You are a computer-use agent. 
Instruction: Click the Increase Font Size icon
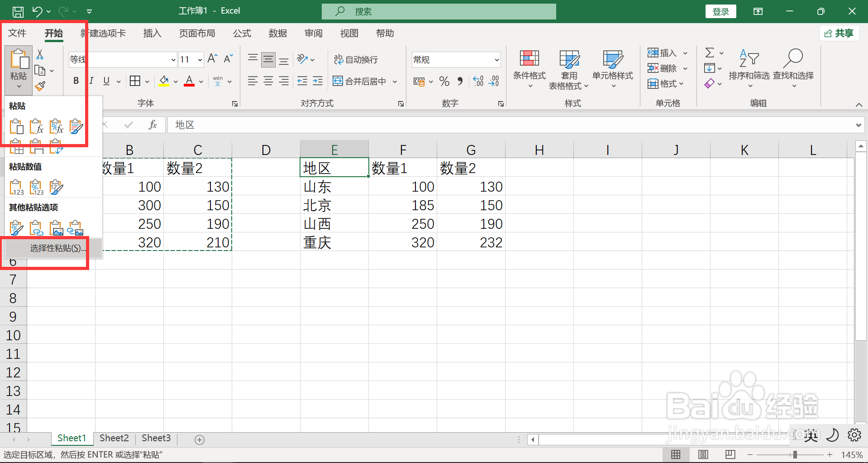(212, 58)
